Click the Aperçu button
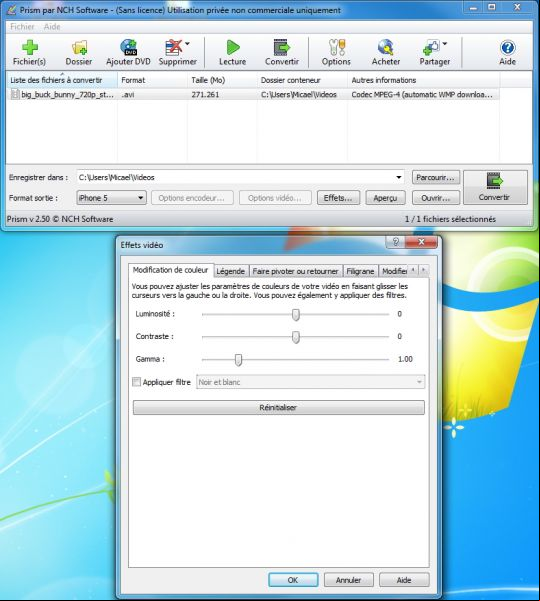 385,198
